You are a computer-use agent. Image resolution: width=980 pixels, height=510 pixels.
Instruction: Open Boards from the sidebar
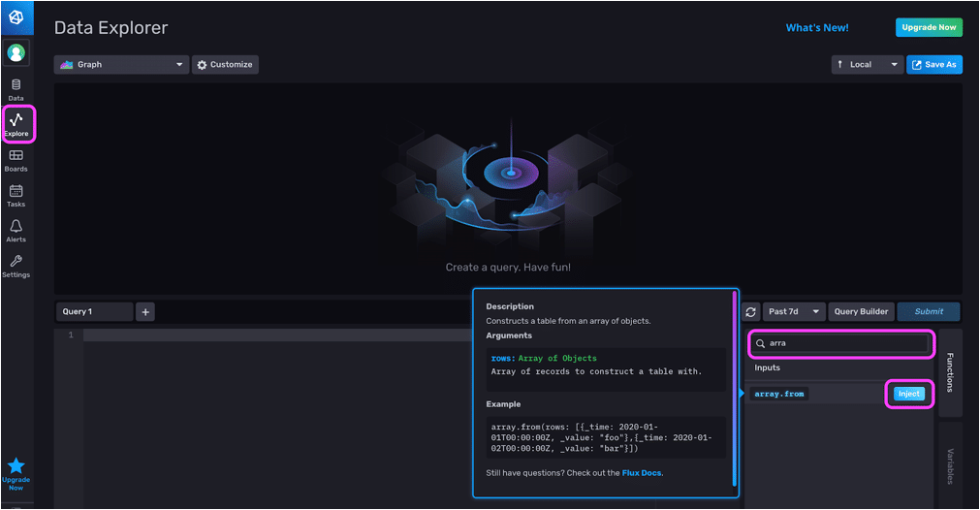[x=16, y=161]
